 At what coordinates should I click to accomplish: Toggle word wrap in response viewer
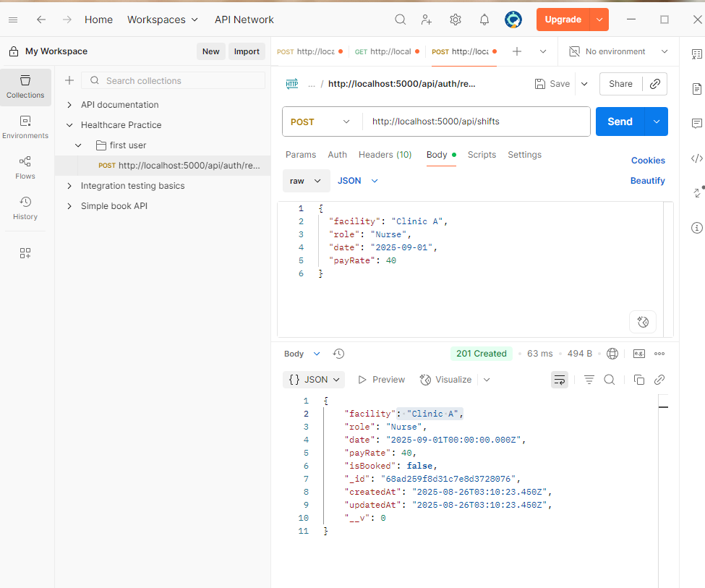560,380
